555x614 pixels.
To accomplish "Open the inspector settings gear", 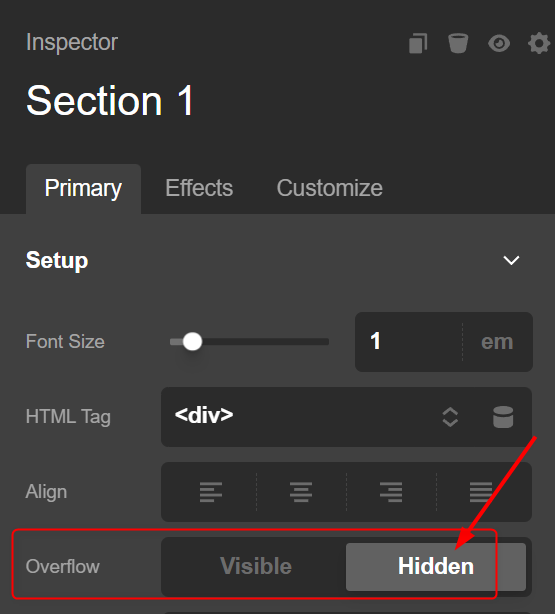I will (x=539, y=43).
